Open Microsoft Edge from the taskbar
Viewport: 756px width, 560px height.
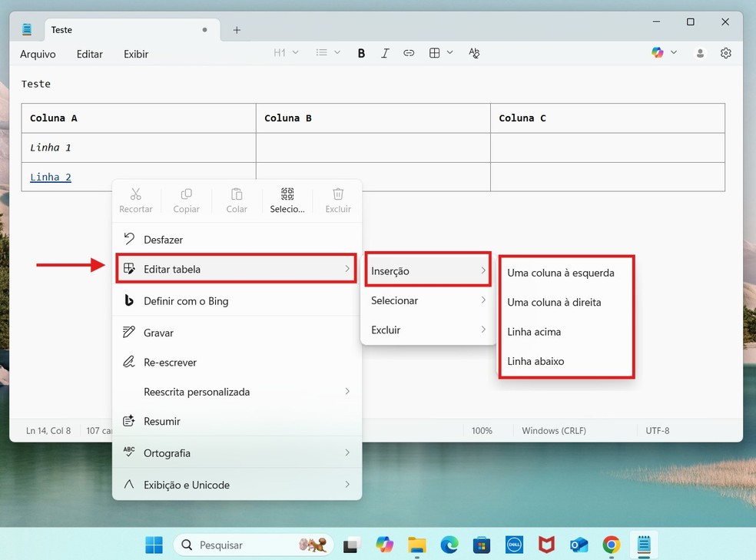(x=449, y=545)
